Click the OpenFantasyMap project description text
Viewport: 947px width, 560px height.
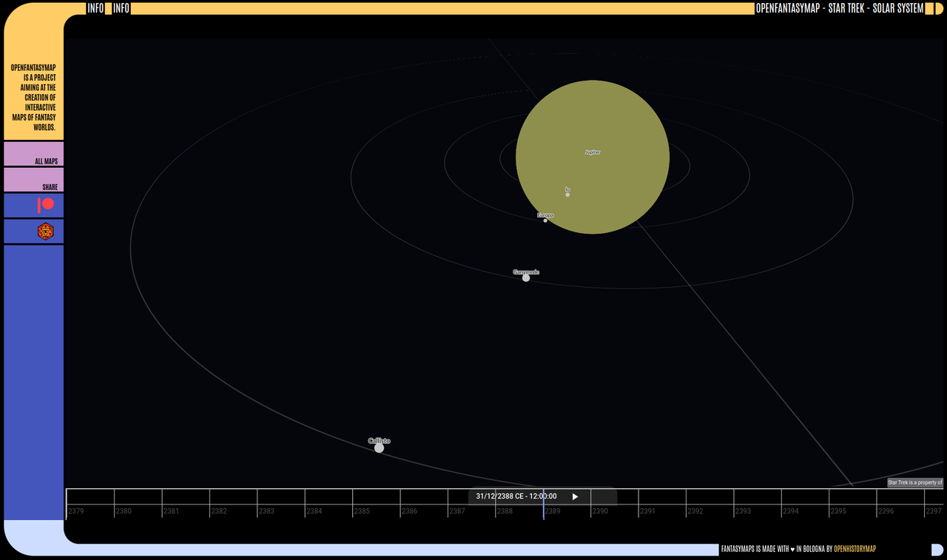click(x=33, y=97)
